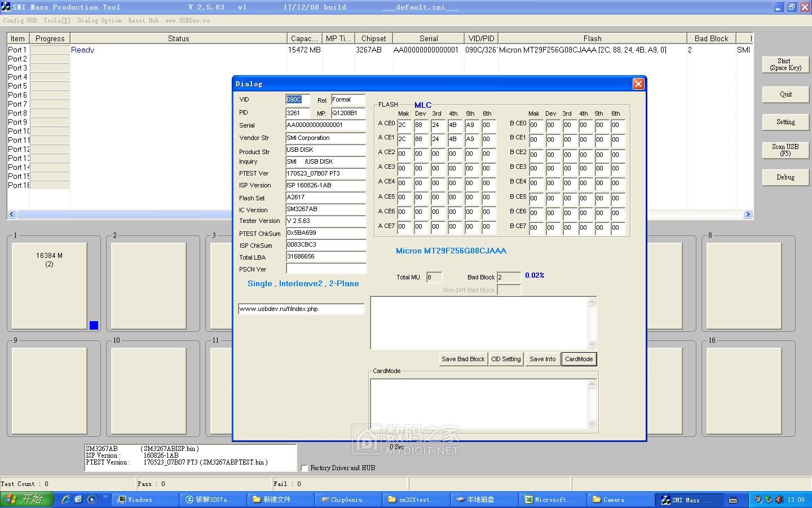
Task: Open Internet Explorer from the quick launch
Action: [65, 500]
